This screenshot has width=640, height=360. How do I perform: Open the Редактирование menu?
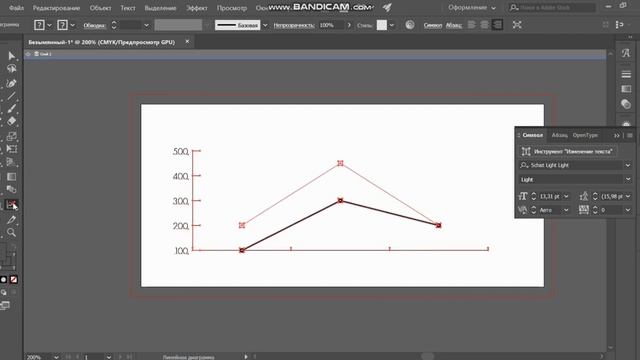coord(56,8)
